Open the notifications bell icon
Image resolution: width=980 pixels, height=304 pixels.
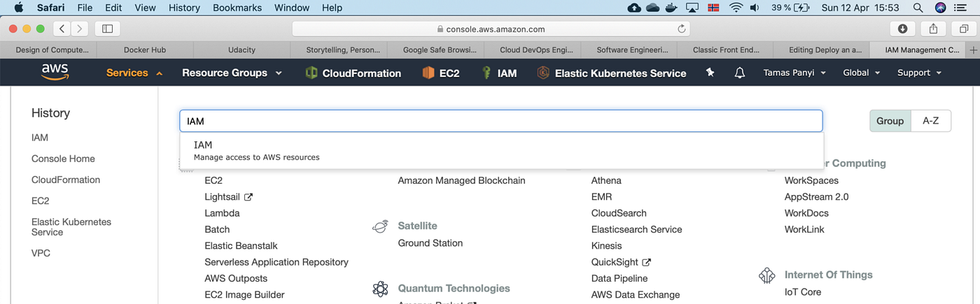(x=740, y=73)
